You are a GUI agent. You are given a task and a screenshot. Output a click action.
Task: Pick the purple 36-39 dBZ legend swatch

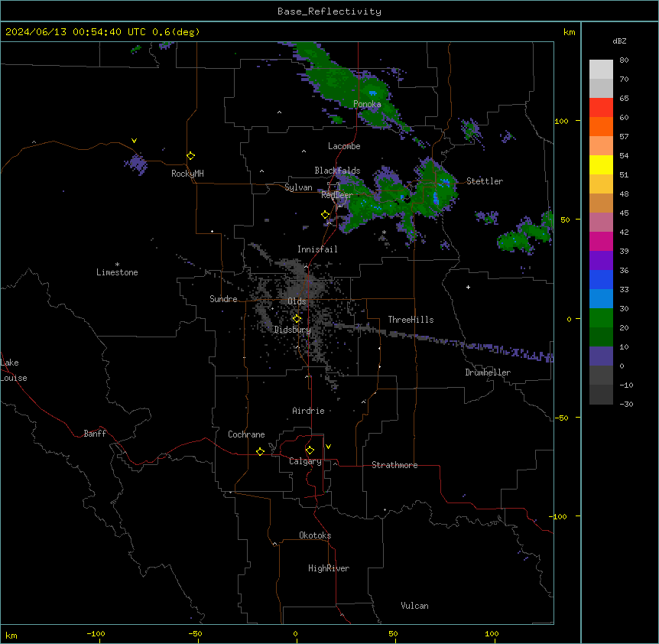pyautogui.click(x=601, y=261)
